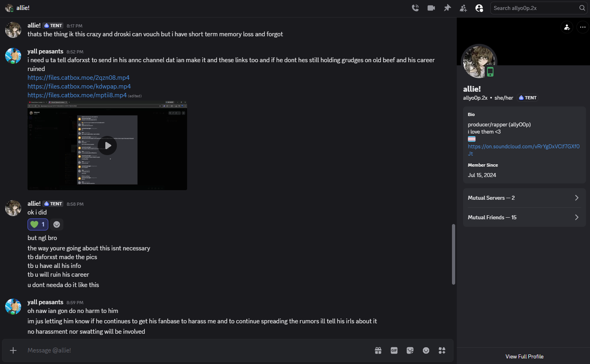Click yall peasants username at 8:52 PM
The image size is (590, 364).
coord(45,51)
